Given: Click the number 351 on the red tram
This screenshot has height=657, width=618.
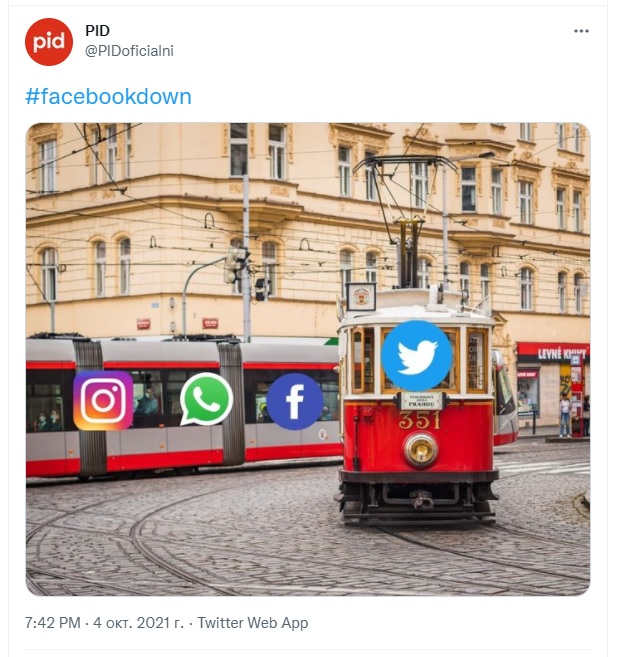Looking at the screenshot, I should (x=420, y=420).
